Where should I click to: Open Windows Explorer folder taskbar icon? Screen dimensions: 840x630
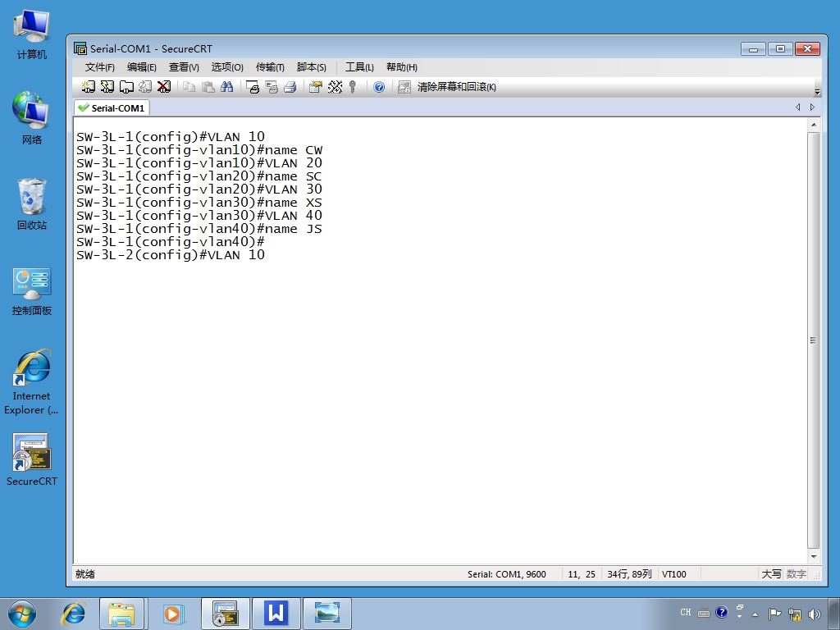click(x=121, y=614)
